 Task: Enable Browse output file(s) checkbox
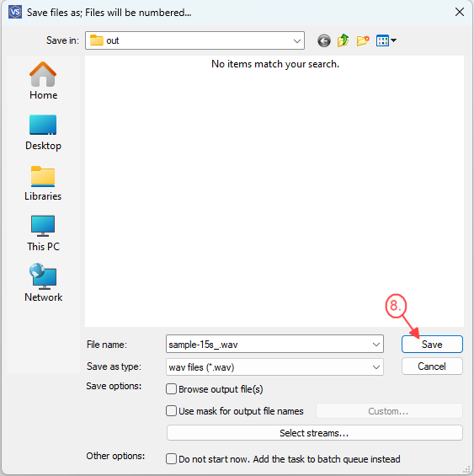[171, 389]
